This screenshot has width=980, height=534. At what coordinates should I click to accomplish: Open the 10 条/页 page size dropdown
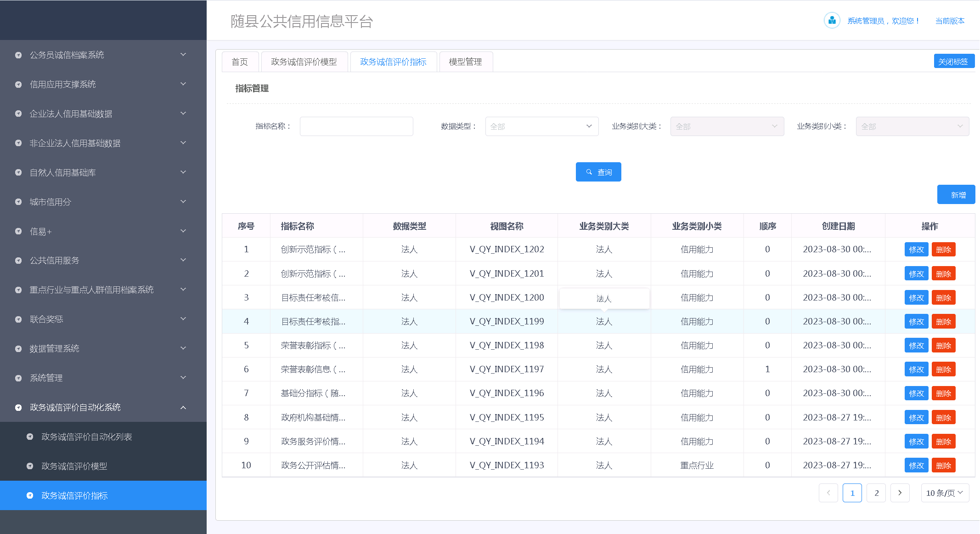point(945,493)
